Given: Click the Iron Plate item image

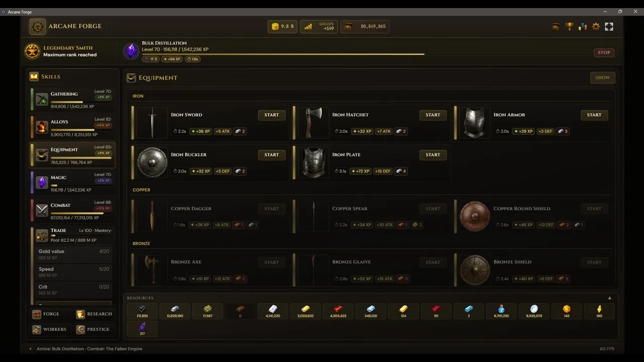Looking at the screenshot, I should point(314,162).
